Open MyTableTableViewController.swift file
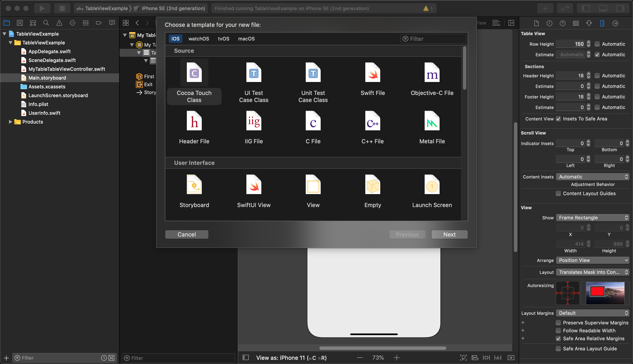This screenshot has width=633, height=364. tap(66, 69)
